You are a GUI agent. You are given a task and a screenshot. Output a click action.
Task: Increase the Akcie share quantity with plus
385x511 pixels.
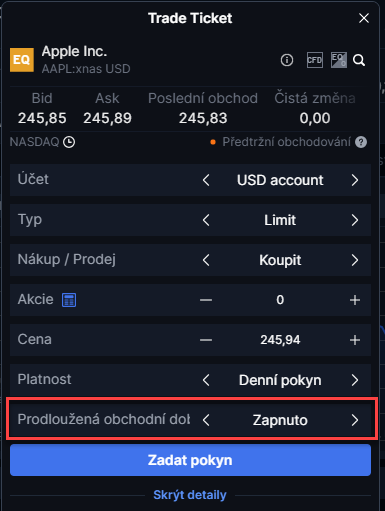click(355, 300)
